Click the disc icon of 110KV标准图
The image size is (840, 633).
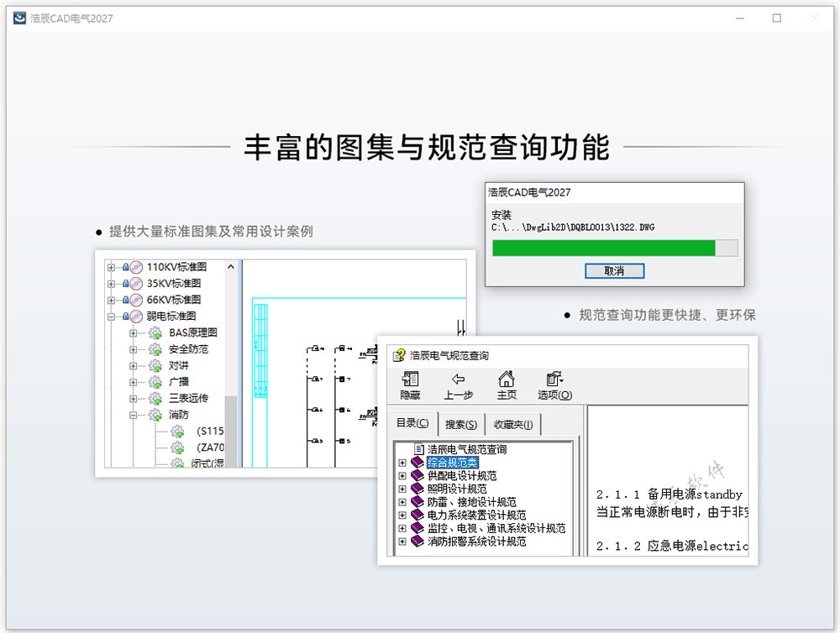point(136,267)
